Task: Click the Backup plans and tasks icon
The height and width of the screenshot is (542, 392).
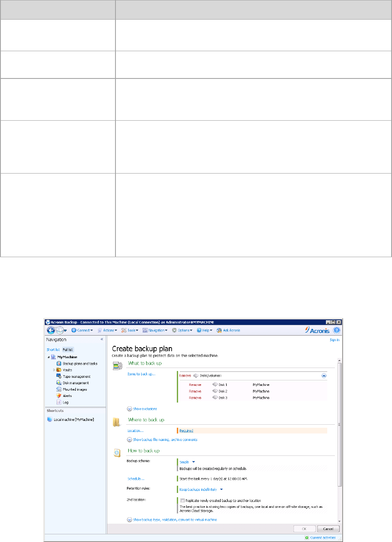Action: [x=59, y=364]
